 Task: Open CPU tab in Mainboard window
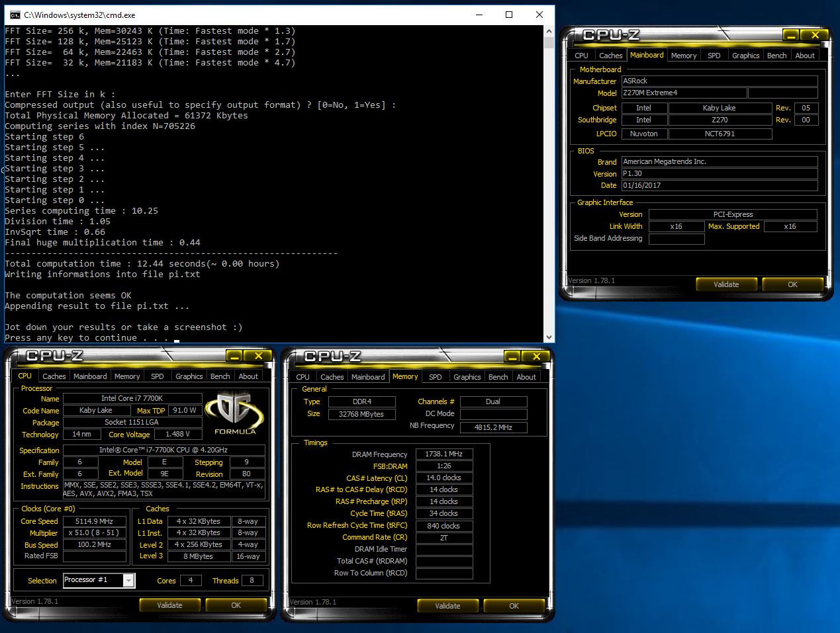[582, 56]
